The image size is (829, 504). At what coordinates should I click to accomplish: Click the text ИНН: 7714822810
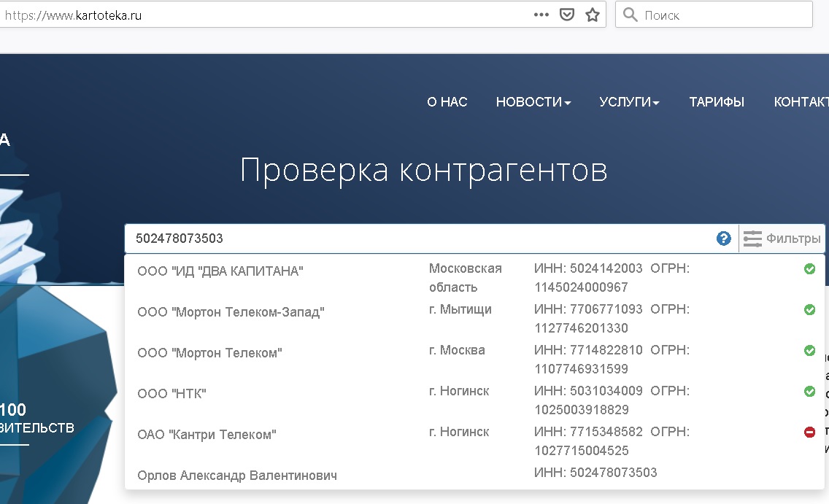click(588, 350)
